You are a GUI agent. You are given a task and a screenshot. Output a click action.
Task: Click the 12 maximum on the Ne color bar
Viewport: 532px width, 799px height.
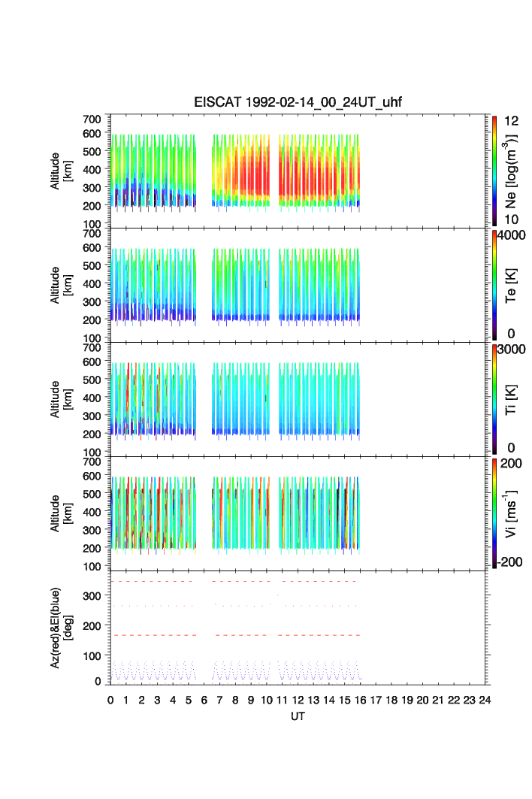pos(511,121)
